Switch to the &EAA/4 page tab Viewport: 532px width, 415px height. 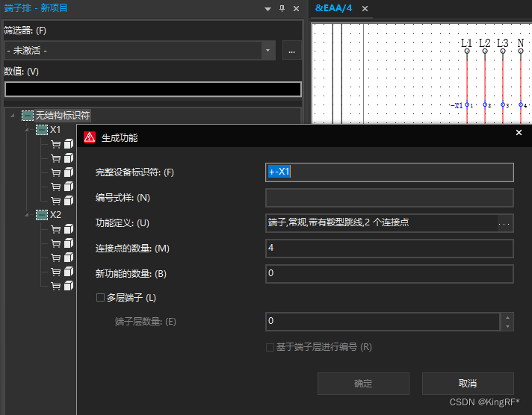[335, 8]
